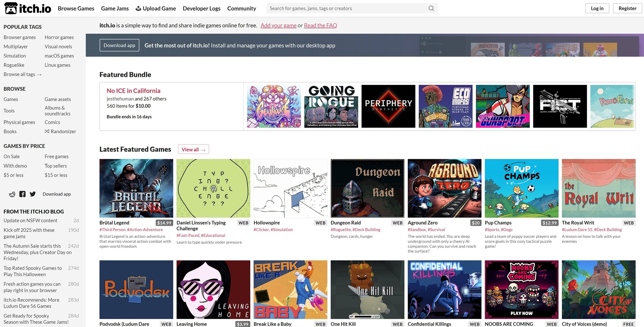This screenshot has width=644, height=327.
Task: Click View all featured games
Action: tap(193, 149)
